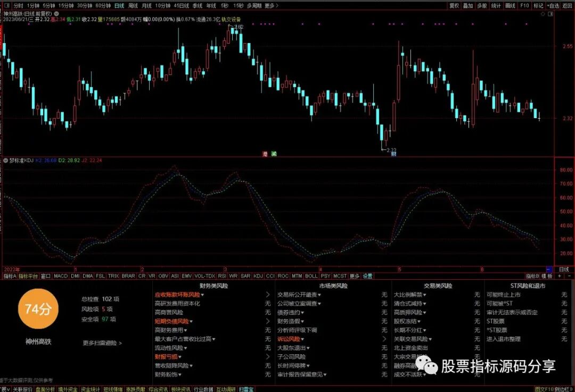This screenshot has height=392, width=575.
Task: Click the 复权 button in top toolbar
Action: pos(454,5)
